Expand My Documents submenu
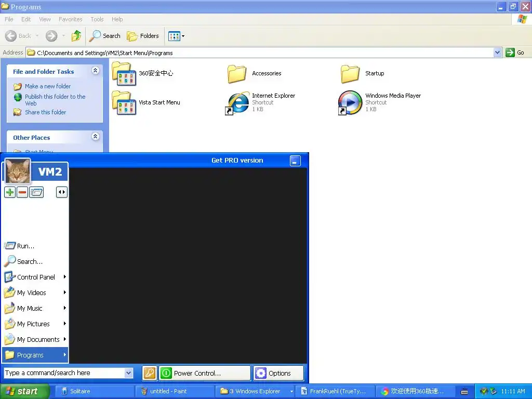 (x=35, y=340)
